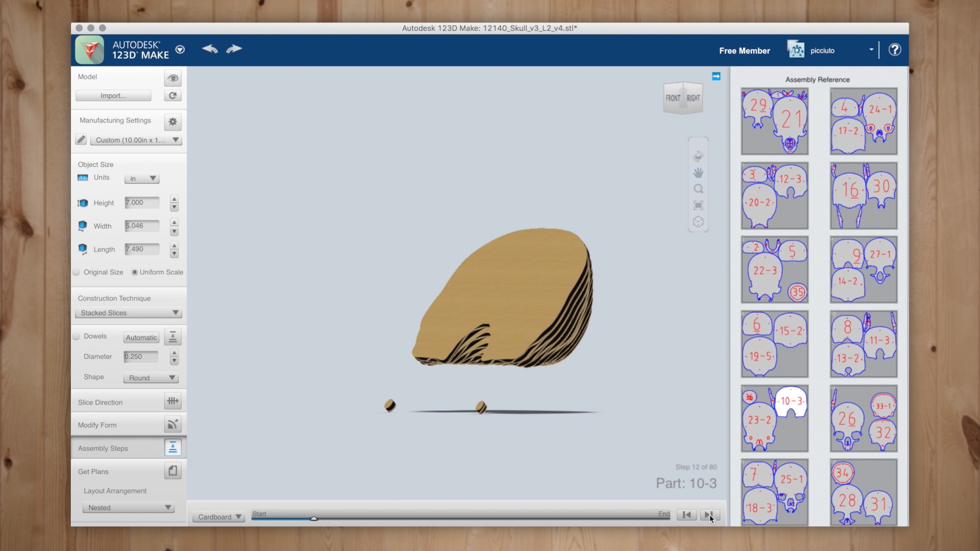
Task: Toggle model visibility eye icon
Action: tap(173, 78)
